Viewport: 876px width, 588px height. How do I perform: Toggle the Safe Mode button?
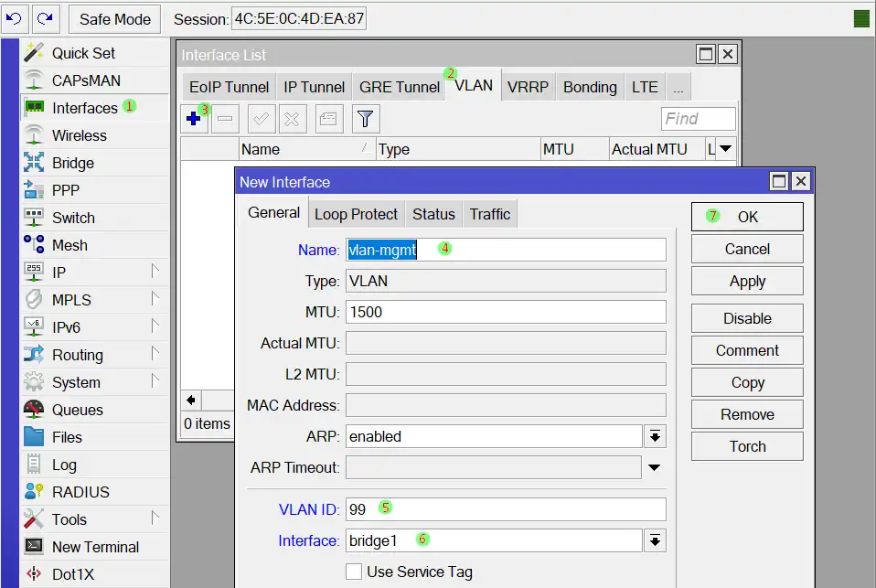point(114,19)
